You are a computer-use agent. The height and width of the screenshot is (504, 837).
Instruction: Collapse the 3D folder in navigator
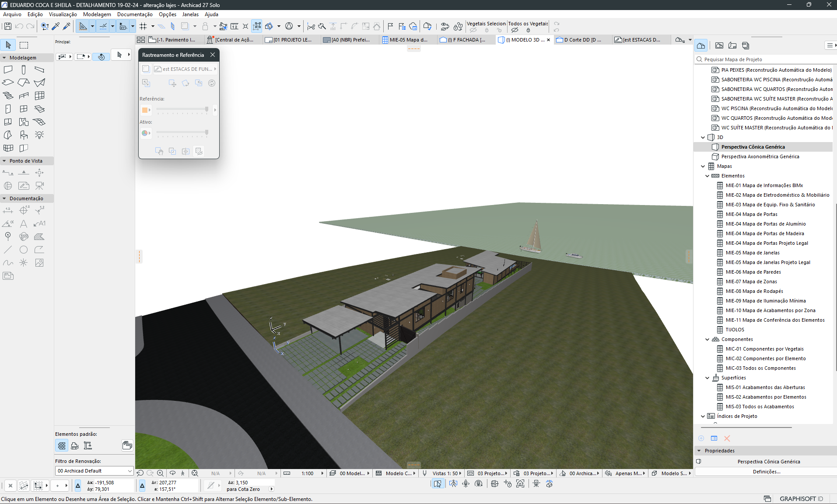coord(703,137)
